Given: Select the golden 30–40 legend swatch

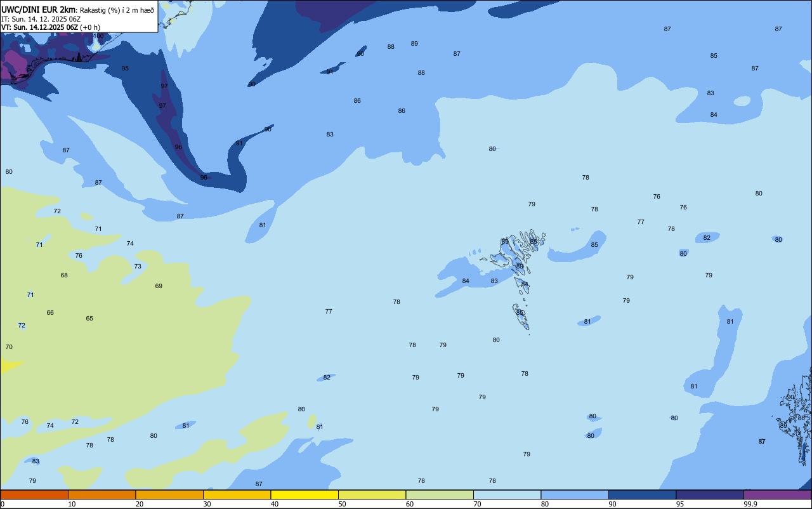Looking at the screenshot, I should (x=237, y=494).
